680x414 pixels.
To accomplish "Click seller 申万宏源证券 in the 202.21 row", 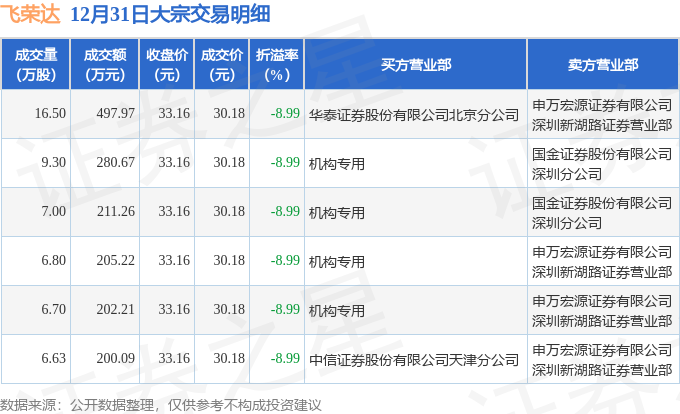I will point(602,311).
